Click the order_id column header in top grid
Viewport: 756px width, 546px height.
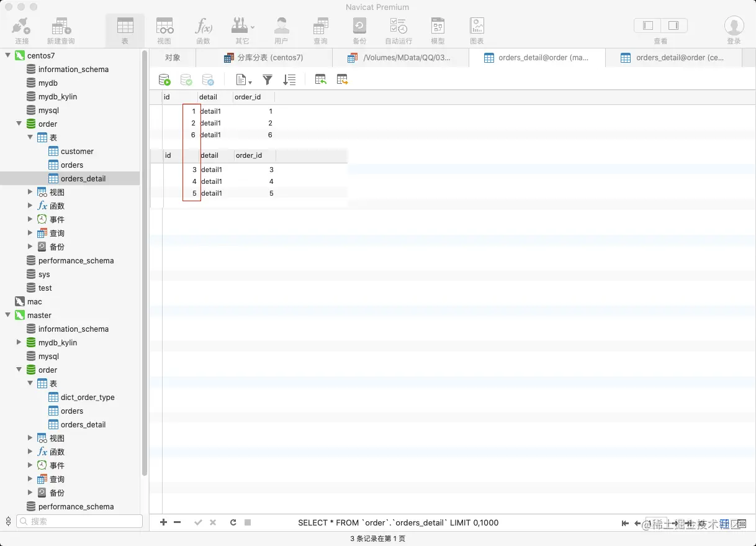coord(254,97)
